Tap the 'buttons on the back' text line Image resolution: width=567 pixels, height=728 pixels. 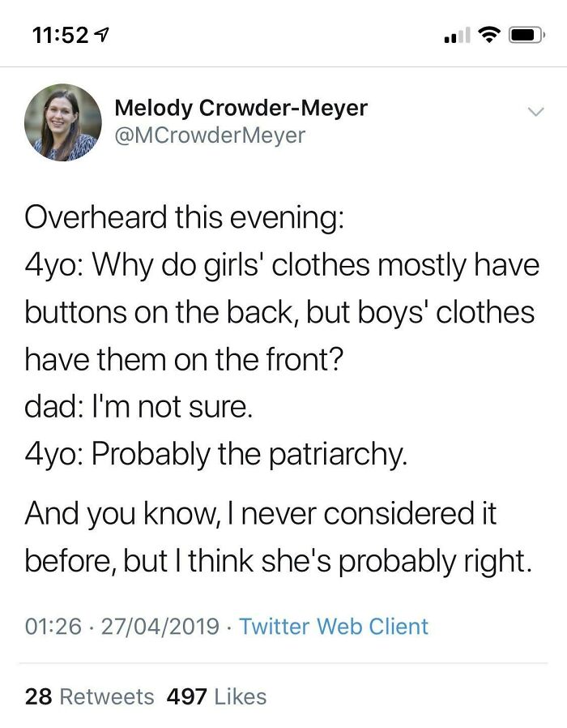coord(279,312)
